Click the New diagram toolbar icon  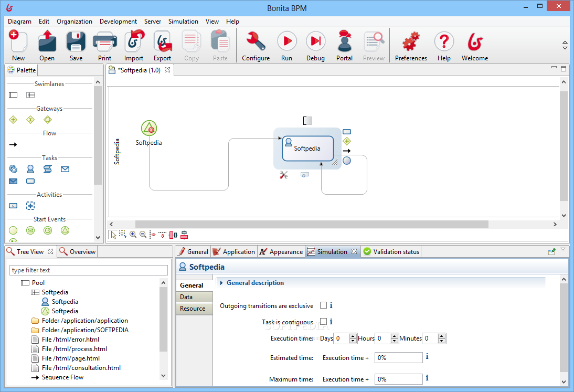click(18, 42)
